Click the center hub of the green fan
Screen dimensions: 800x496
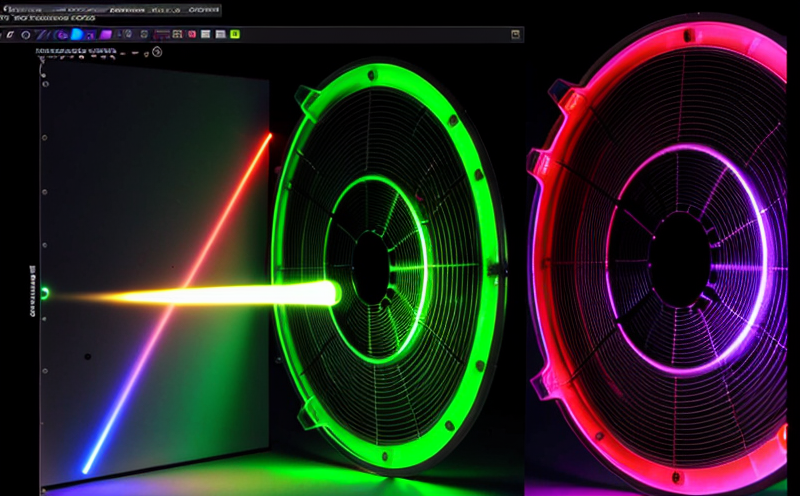point(371,266)
